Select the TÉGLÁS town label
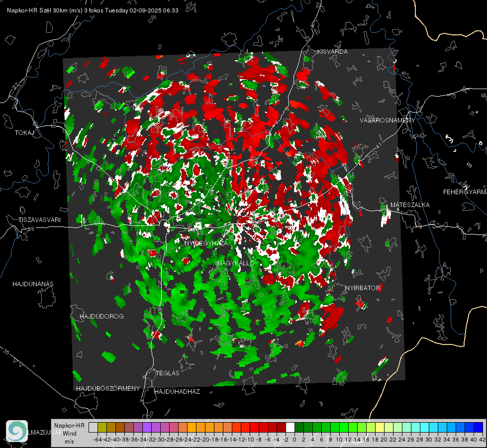487x448 pixels. click(x=168, y=373)
